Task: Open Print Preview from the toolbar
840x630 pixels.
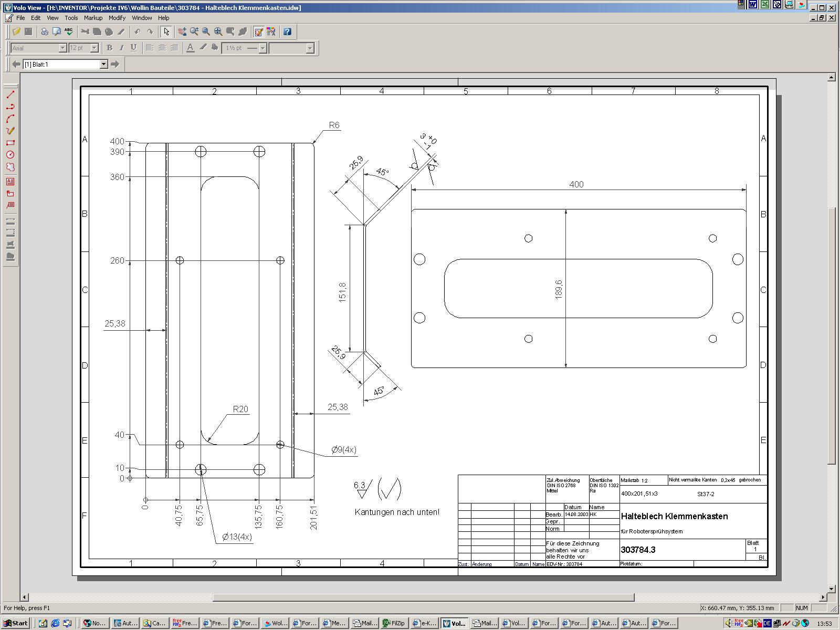Action: click(x=57, y=32)
